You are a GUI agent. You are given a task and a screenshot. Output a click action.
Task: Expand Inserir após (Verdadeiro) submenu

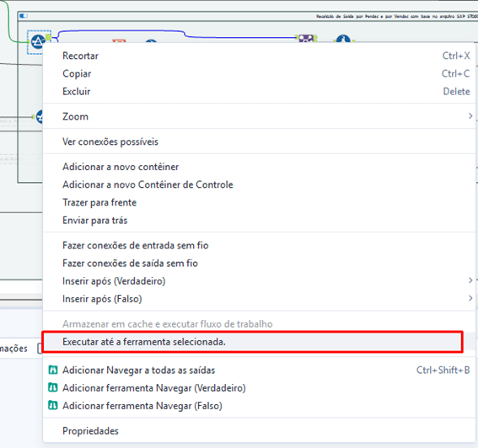[470, 280]
